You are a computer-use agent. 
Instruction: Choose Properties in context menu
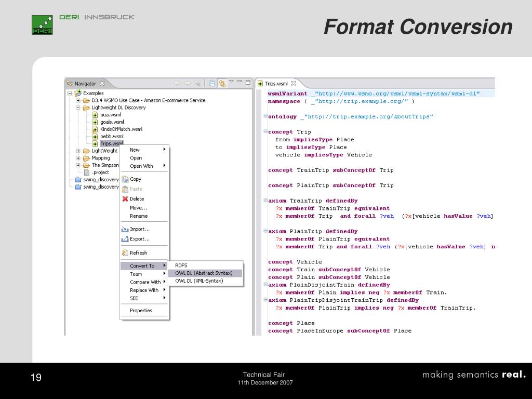(144, 311)
